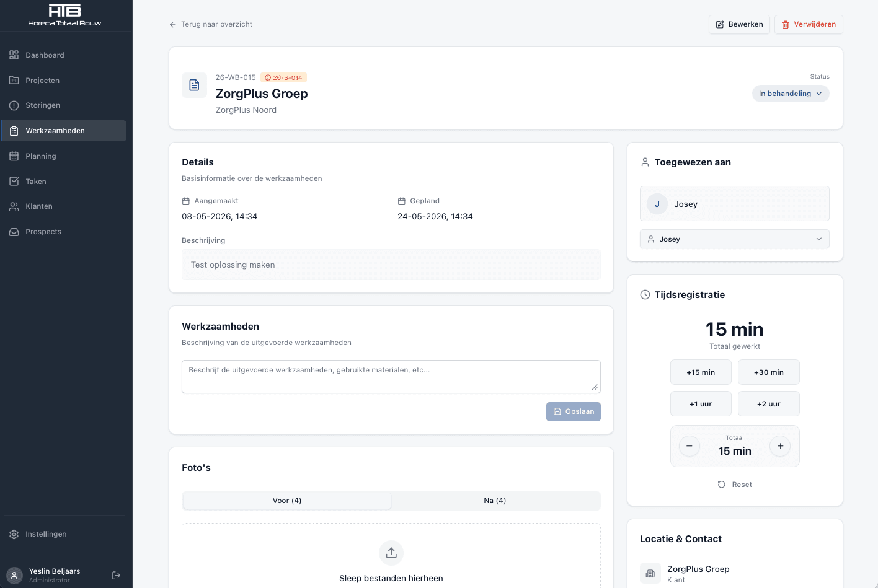Click the Planning calendar icon

tap(14, 156)
